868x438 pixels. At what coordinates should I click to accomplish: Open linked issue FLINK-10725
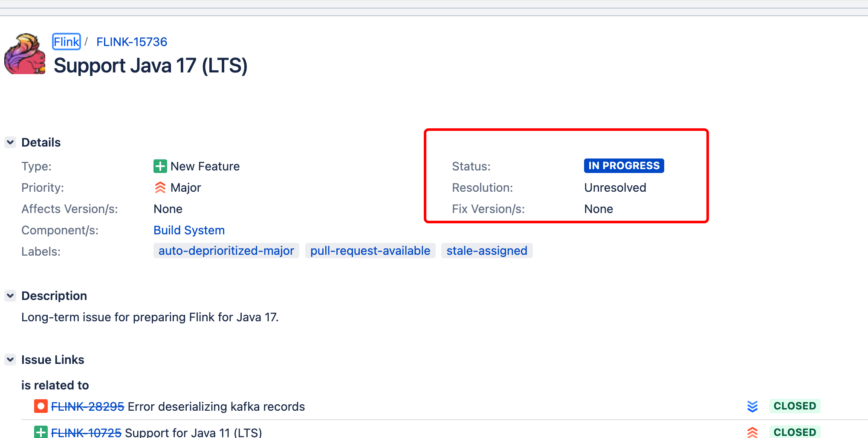tap(86, 432)
